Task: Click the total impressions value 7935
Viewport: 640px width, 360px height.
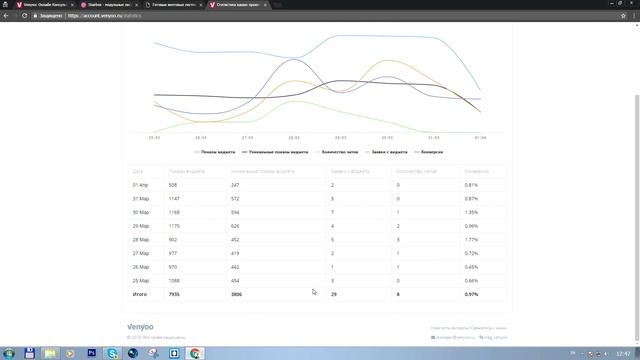Action: coord(174,294)
